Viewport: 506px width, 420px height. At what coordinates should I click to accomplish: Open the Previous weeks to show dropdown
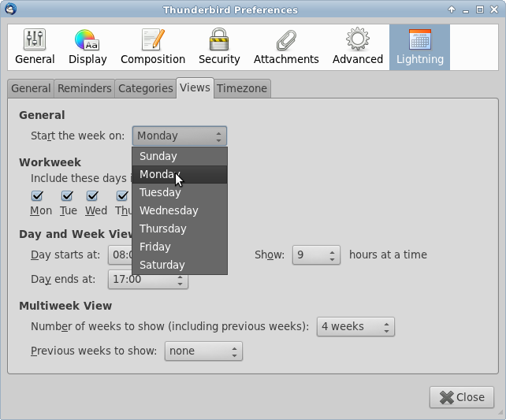203,351
